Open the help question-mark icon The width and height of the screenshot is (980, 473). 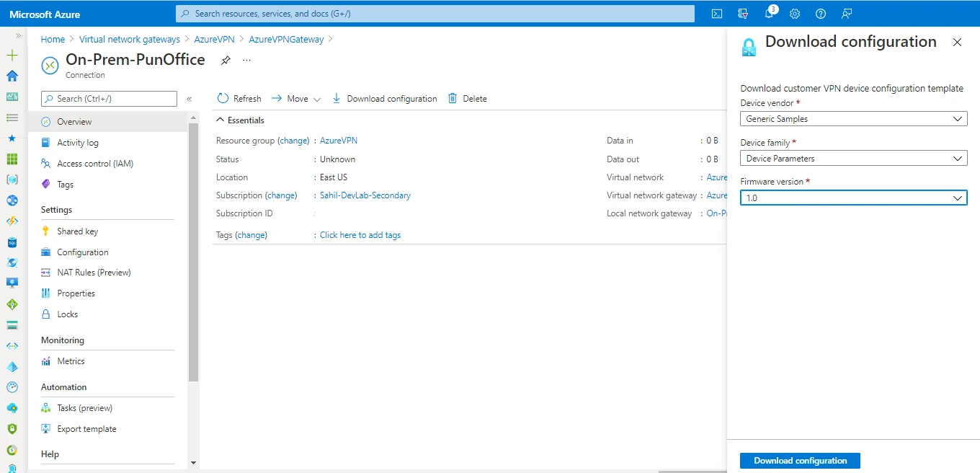point(820,13)
